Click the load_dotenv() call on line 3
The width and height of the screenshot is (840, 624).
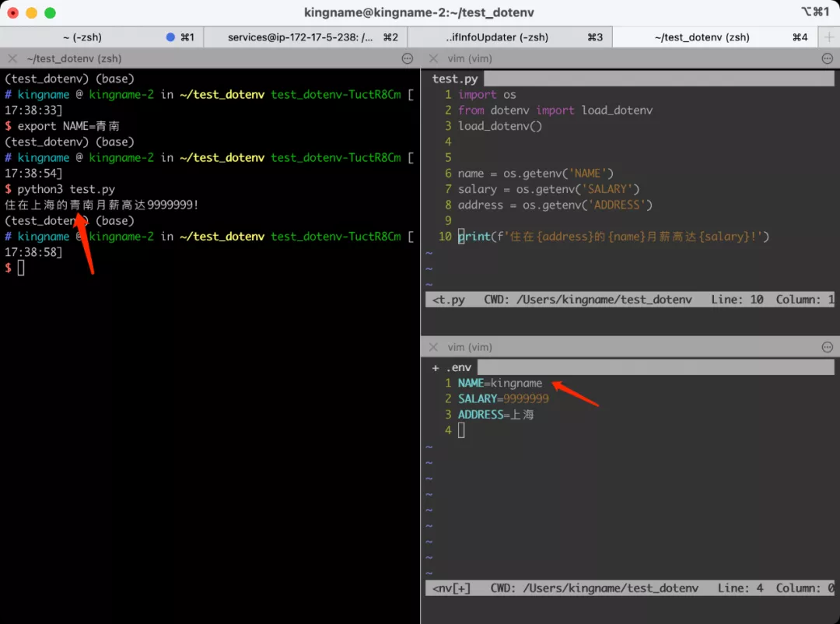tap(499, 126)
